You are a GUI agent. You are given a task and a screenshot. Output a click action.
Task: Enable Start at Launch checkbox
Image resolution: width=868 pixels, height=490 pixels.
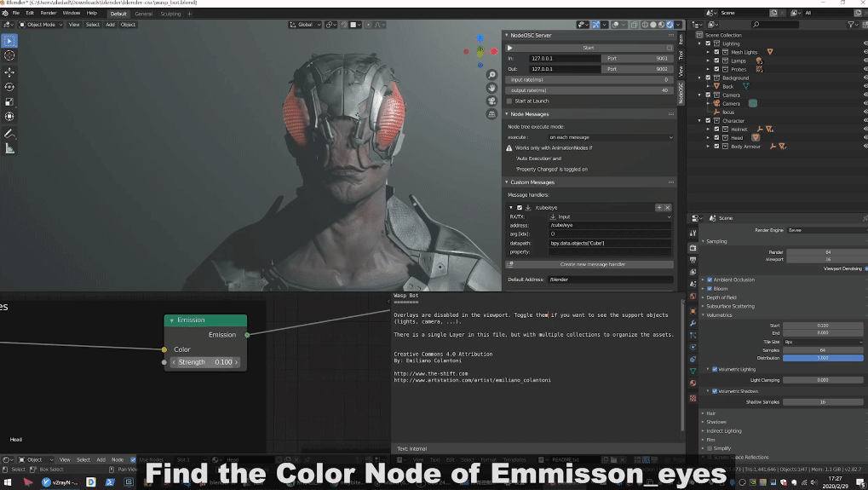[509, 101]
